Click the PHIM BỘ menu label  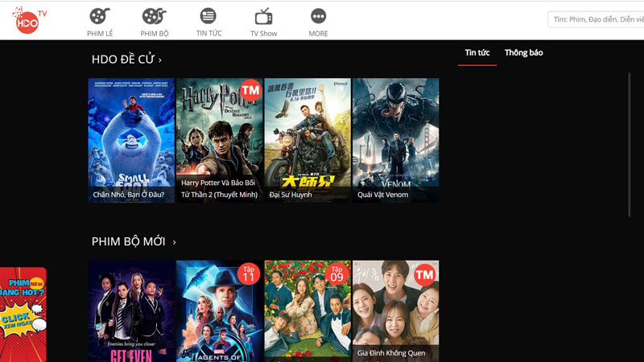(155, 34)
